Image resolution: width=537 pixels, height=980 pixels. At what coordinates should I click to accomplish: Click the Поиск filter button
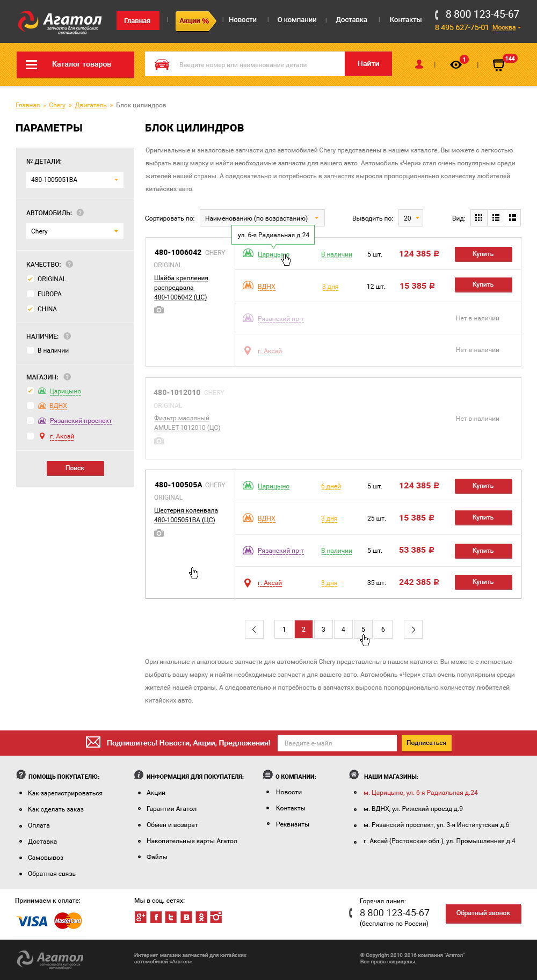pos(75,468)
